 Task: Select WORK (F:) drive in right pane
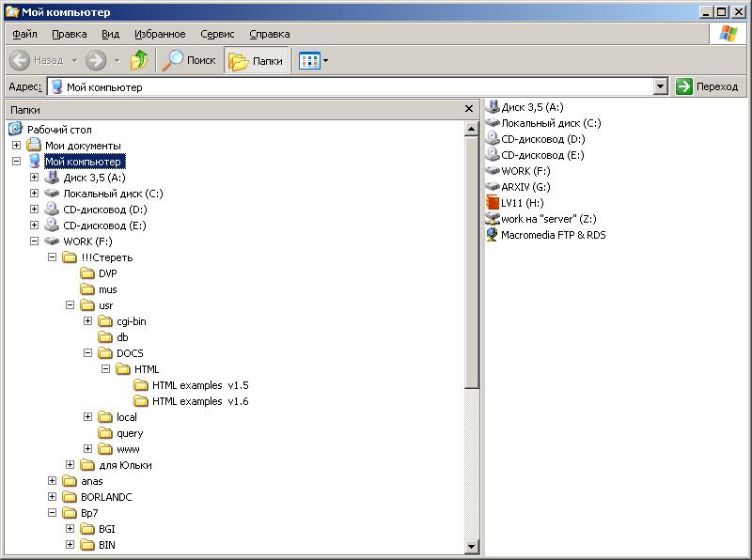tap(518, 171)
